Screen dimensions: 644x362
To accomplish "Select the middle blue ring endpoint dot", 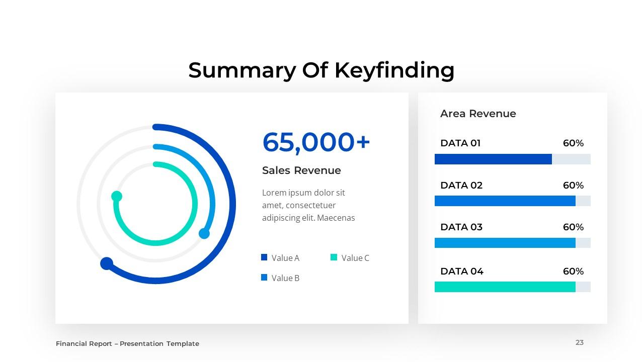I will point(204,233).
